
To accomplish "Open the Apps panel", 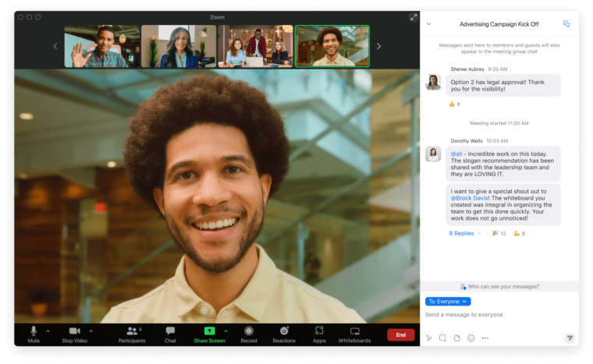I will coord(319,334).
